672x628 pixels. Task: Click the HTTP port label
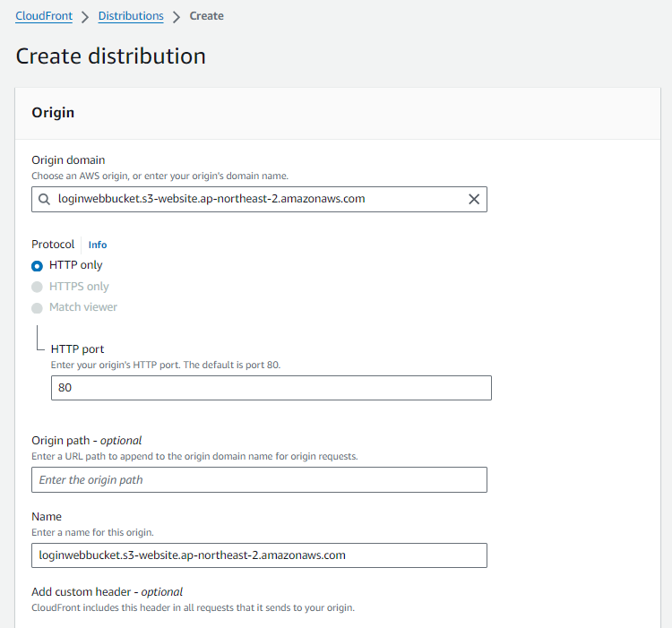pos(79,348)
